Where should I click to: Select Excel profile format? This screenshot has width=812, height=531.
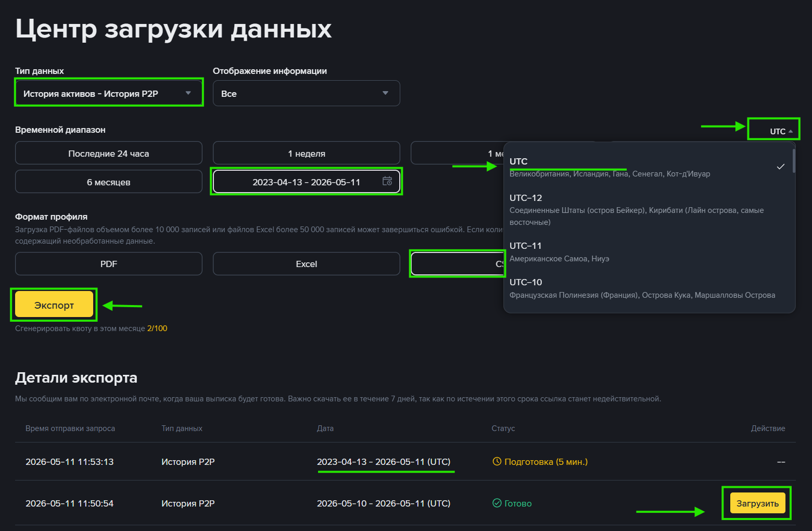306,264
